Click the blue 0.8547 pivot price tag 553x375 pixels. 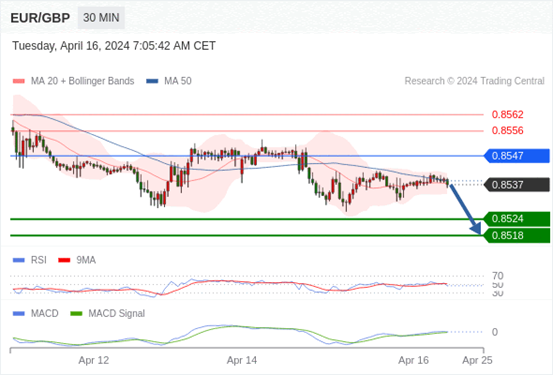click(516, 156)
